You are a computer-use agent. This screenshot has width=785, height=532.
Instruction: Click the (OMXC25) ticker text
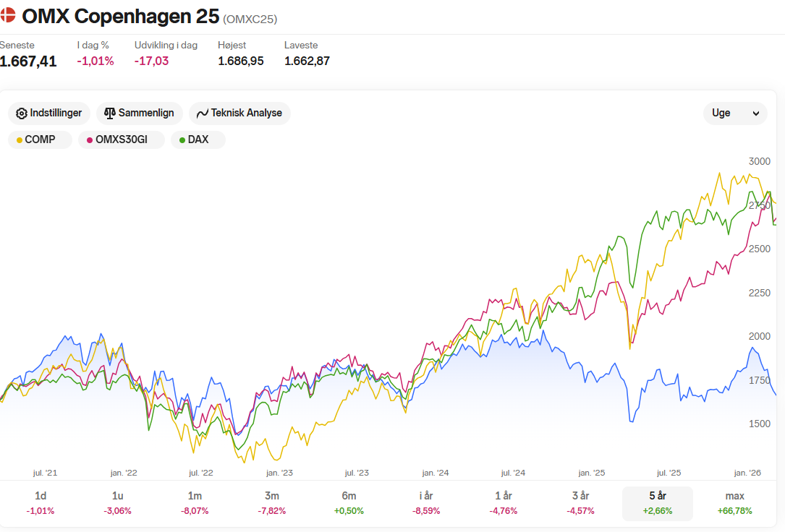click(250, 19)
